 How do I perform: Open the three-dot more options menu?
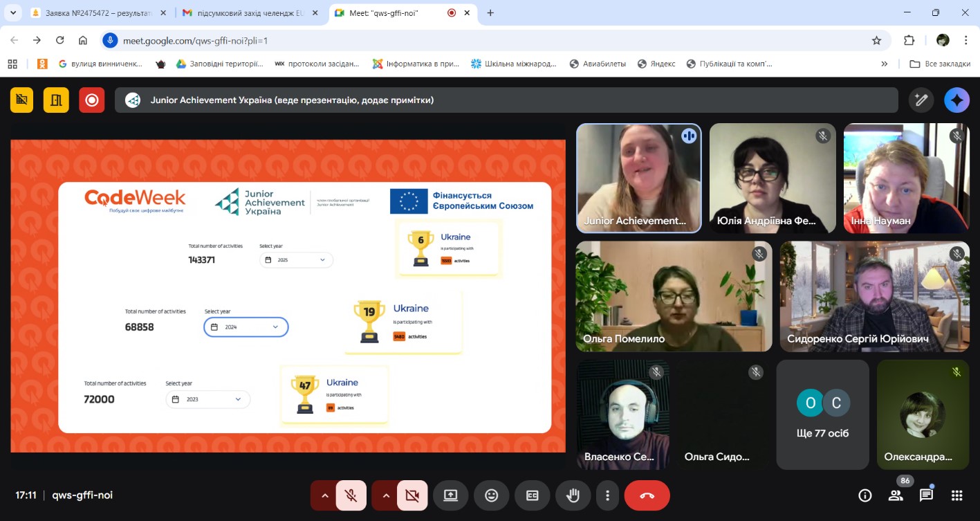click(607, 495)
